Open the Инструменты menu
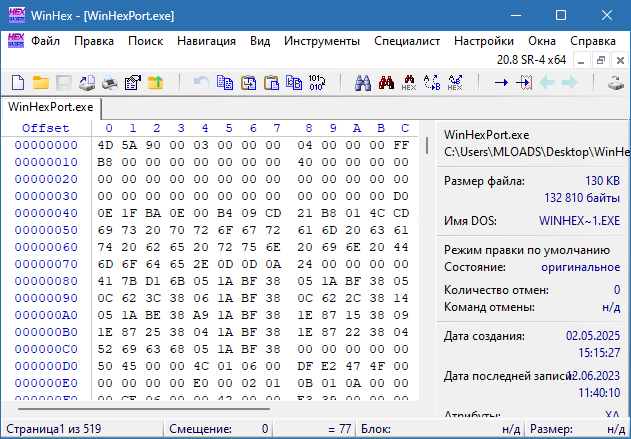This screenshot has width=631, height=439. [x=322, y=41]
